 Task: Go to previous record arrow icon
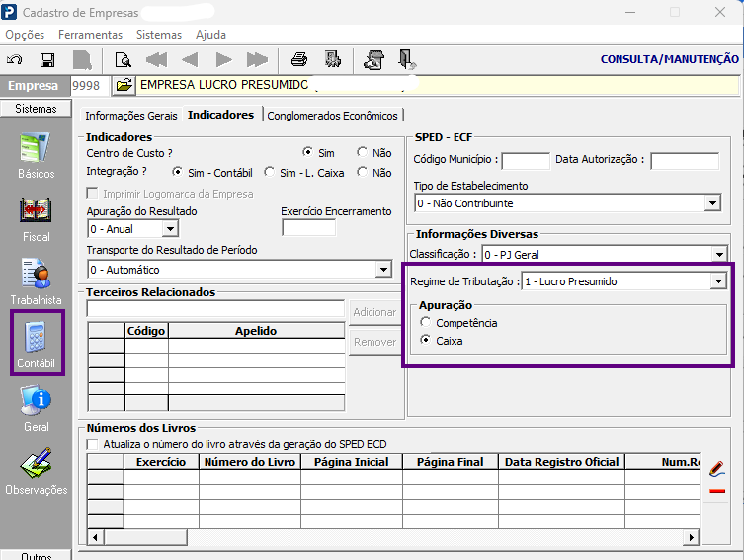pos(190,60)
